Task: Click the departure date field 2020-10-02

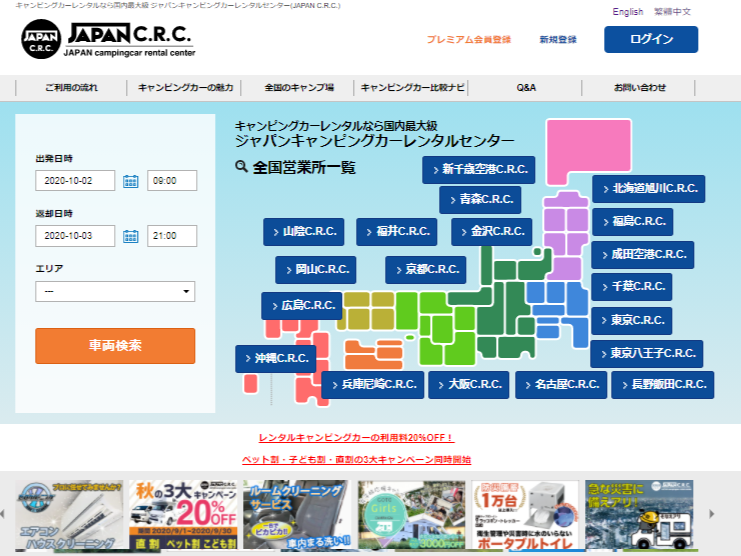Action: 75,181
